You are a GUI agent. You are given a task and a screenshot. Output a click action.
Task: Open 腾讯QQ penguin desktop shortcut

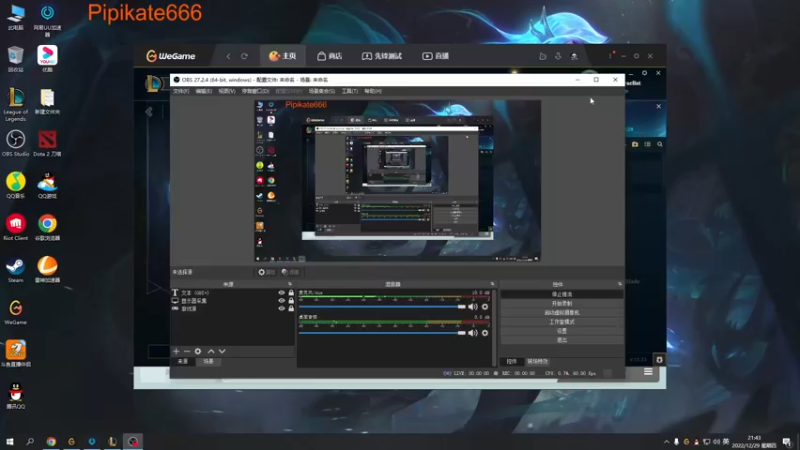tap(16, 396)
